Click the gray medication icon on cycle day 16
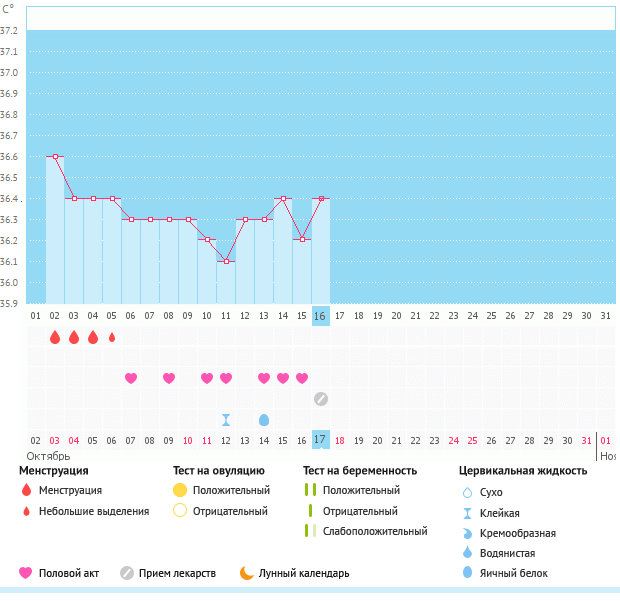Screen dimensions: 620x601 321,399
